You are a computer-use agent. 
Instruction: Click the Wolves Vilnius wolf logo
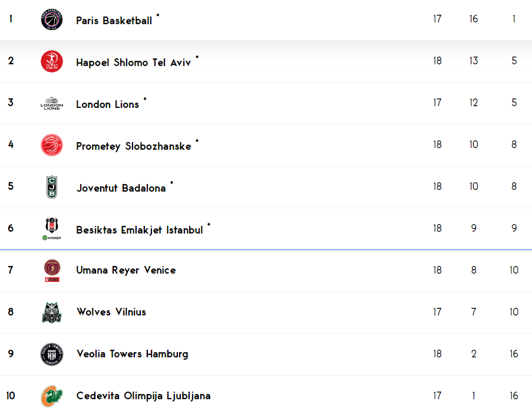(x=52, y=313)
